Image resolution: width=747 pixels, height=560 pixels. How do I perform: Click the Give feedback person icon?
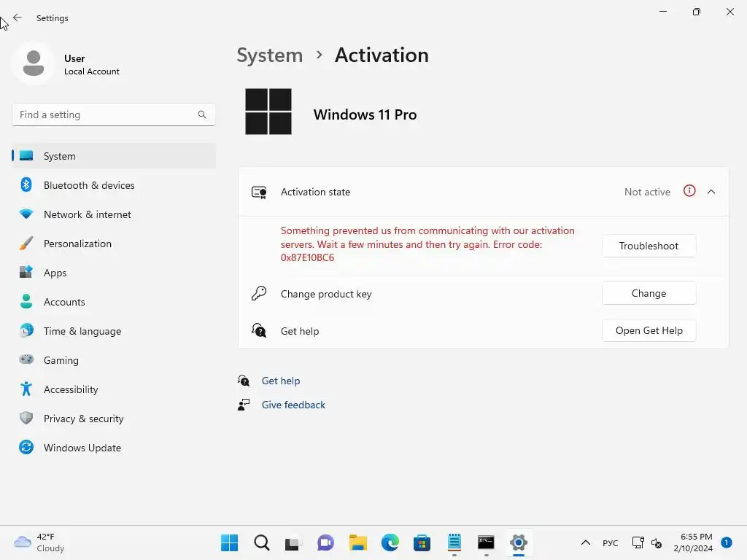(x=244, y=405)
